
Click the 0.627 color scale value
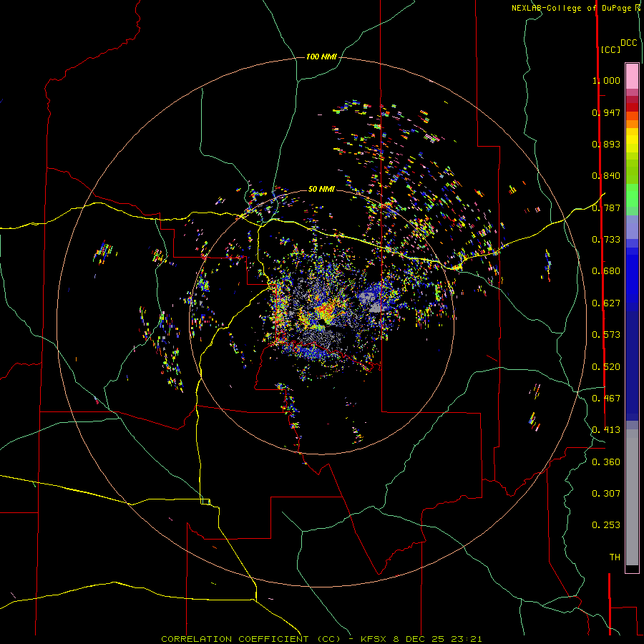tap(606, 303)
